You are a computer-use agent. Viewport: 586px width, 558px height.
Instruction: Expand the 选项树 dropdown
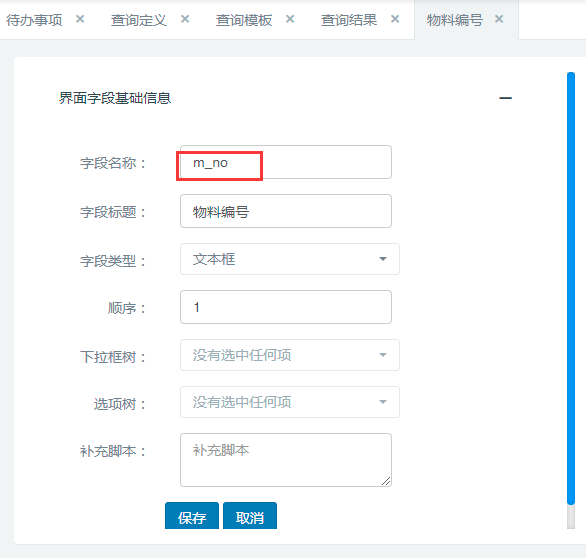point(290,402)
